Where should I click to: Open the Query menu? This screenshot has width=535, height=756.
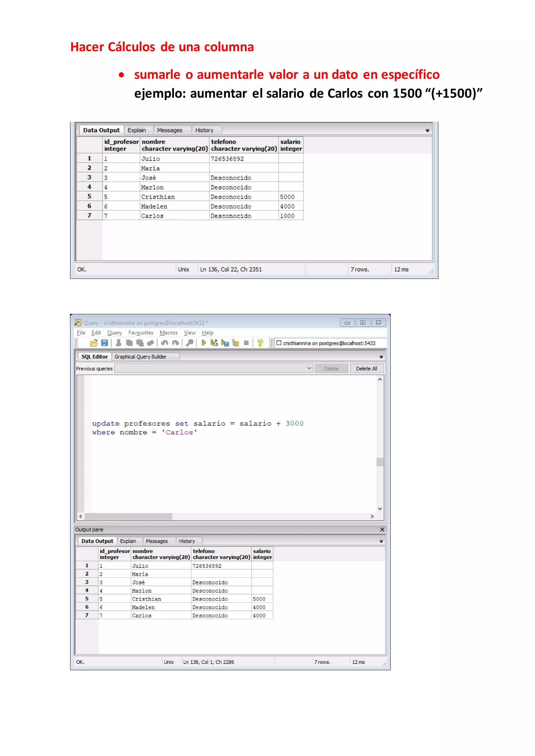pyautogui.click(x=115, y=333)
